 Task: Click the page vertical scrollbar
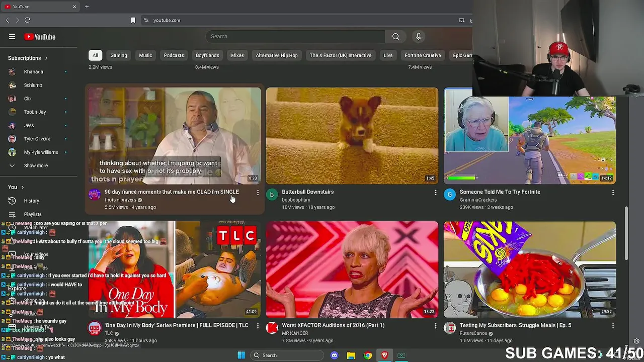[626, 233]
